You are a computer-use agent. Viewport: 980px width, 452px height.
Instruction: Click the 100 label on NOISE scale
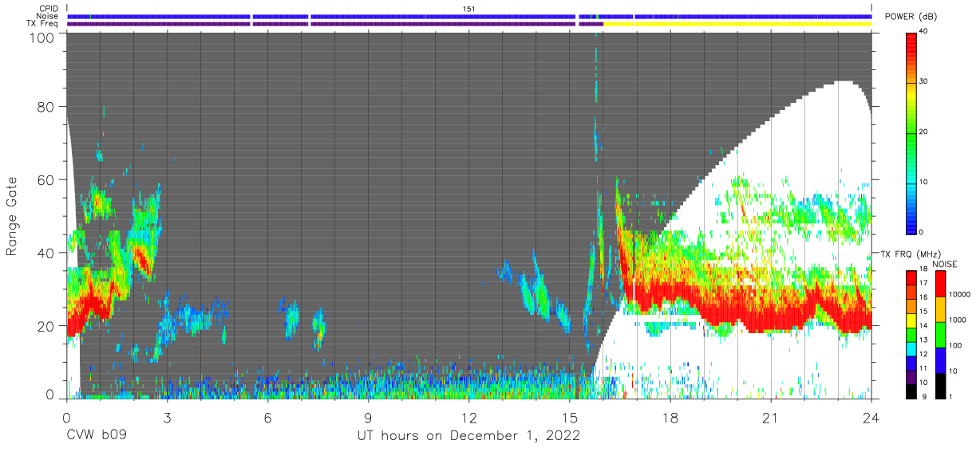[x=957, y=345]
